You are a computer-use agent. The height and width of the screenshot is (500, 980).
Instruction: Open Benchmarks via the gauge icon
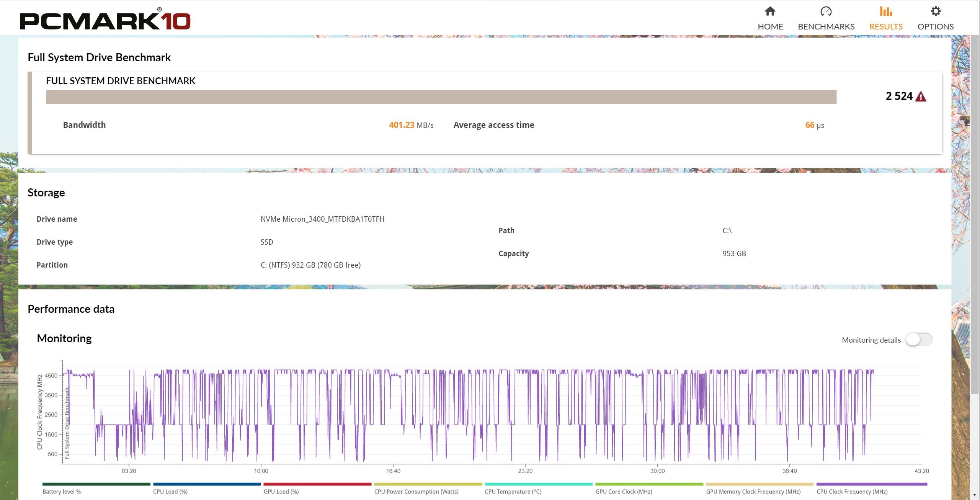[826, 11]
